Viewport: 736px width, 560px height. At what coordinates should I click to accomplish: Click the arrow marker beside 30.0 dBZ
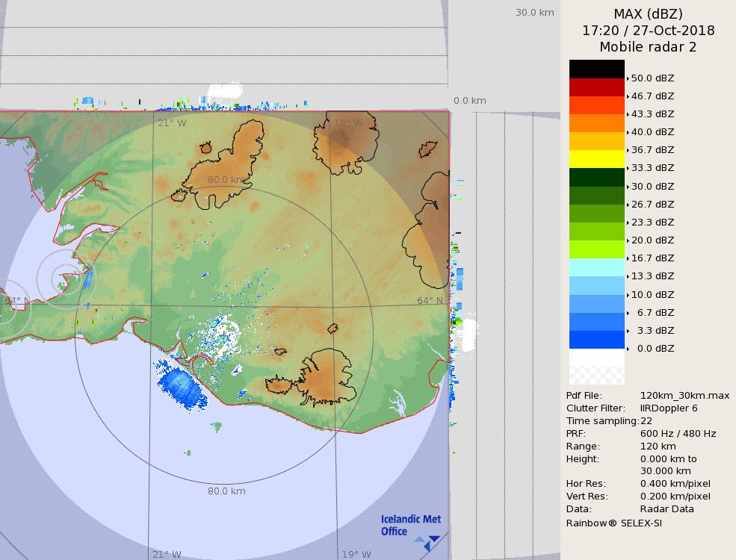click(628, 187)
